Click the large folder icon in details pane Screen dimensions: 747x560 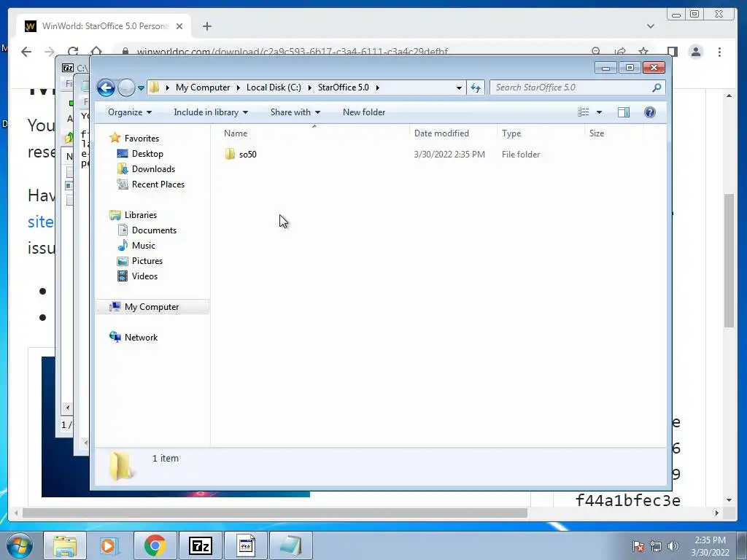click(121, 466)
